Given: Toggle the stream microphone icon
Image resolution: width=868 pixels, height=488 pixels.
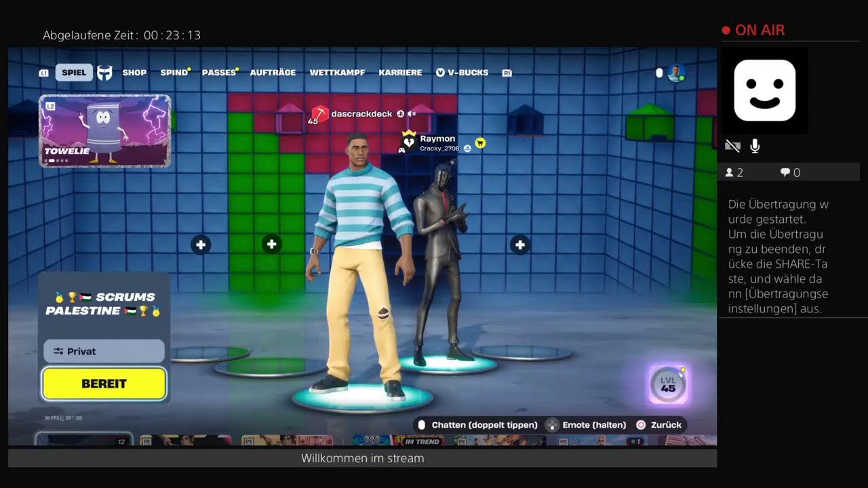Looking at the screenshot, I should pyautogui.click(x=755, y=146).
